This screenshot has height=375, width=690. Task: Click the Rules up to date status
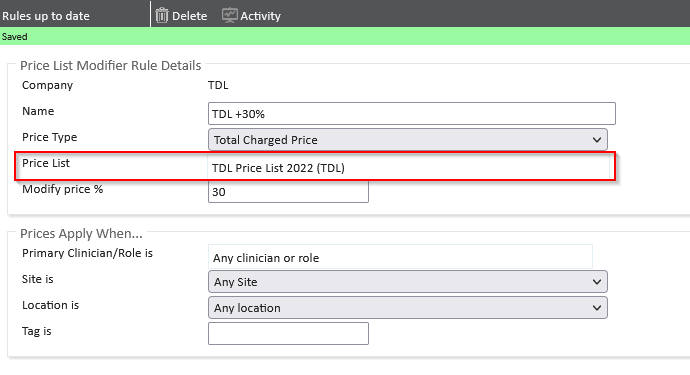point(46,16)
